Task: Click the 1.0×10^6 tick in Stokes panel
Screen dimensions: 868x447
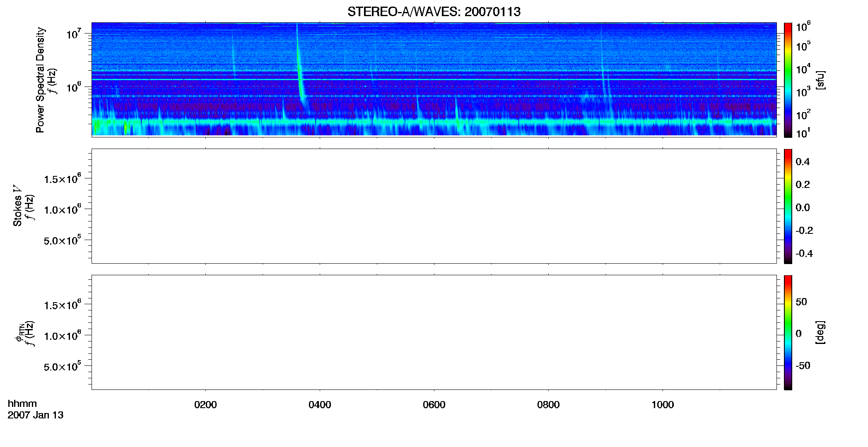Action: pyautogui.click(x=63, y=209)
